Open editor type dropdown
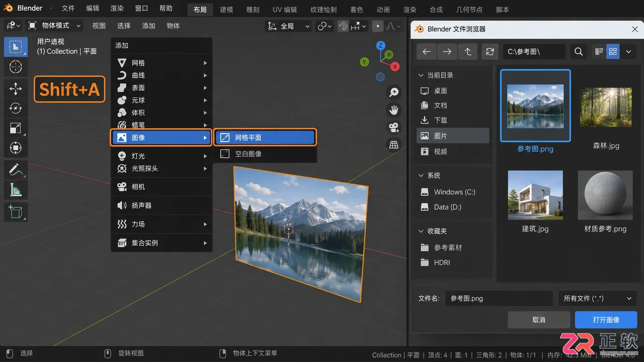 coord(13,26)
